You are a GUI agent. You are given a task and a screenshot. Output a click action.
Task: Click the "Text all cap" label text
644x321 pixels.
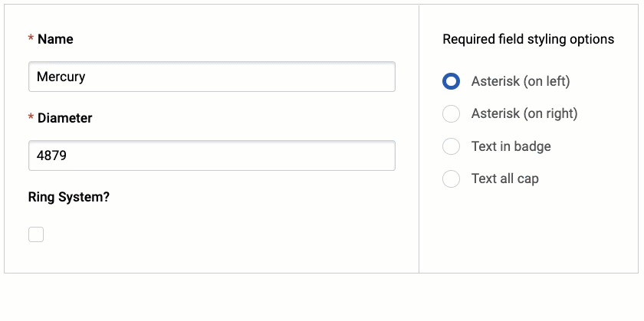click(x=505, y=179)
